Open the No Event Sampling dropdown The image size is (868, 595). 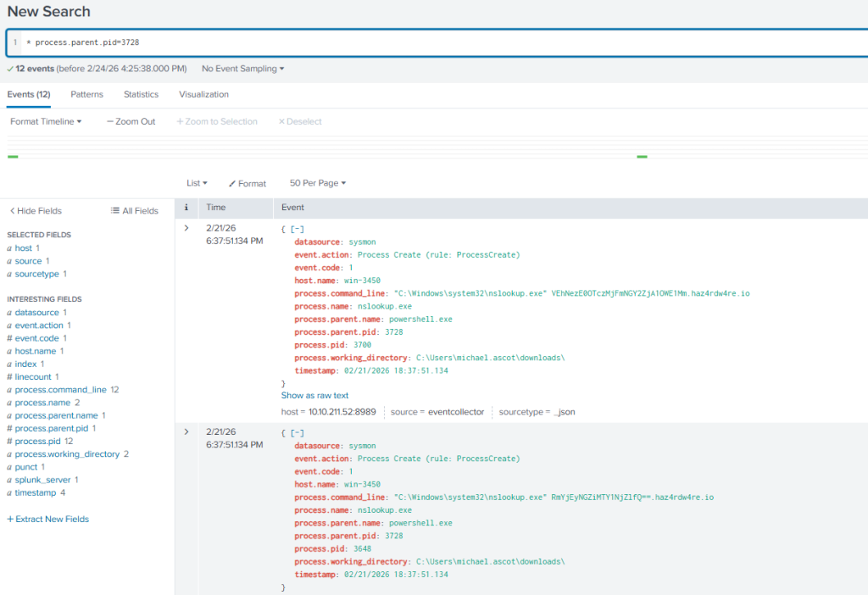pos(242,69)
